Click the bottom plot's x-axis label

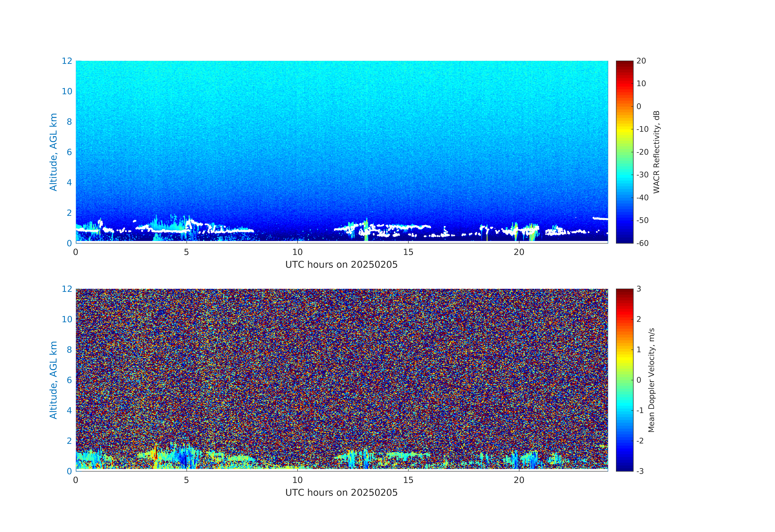[x=341, y=493]
